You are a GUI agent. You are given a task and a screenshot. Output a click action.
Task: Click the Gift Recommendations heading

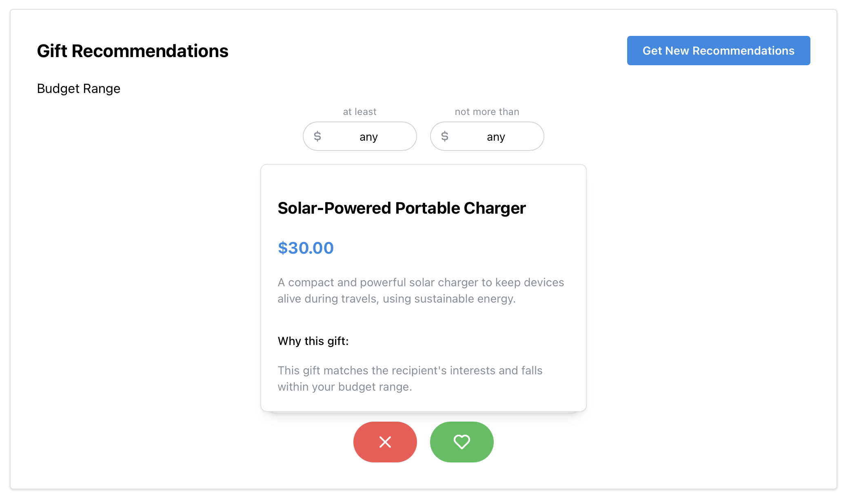point(133,51)
